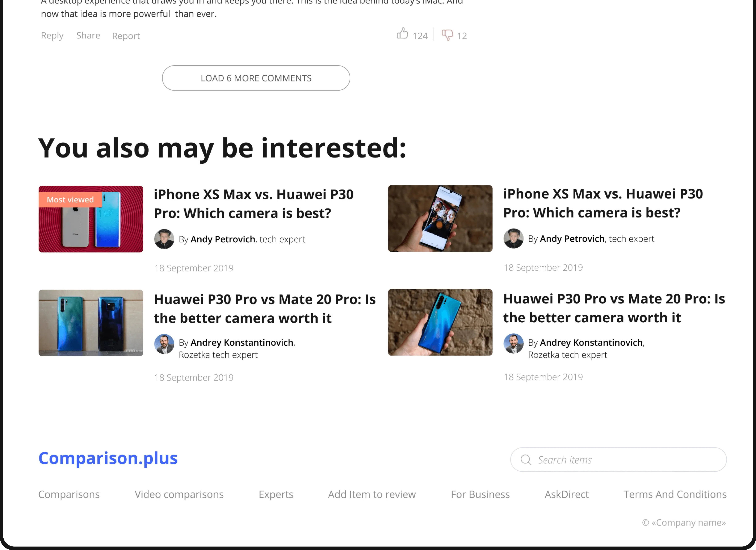Click Reply under the comment
Screen dimensions: 756x550
click(52, 35)
